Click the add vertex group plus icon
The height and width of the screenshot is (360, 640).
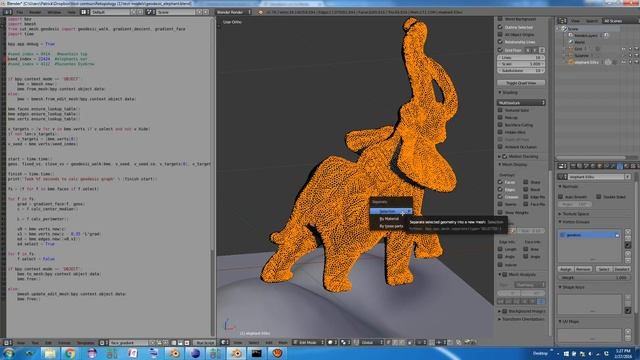click(628, 232)
